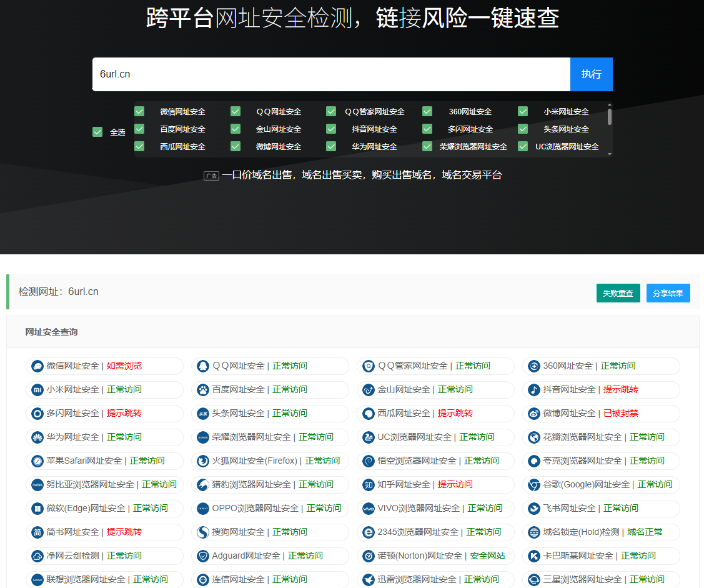Click the QQ管家 shield icon in results
This screenshot has width=704, height=588.
pyautogui.click(x=369, y=366)
